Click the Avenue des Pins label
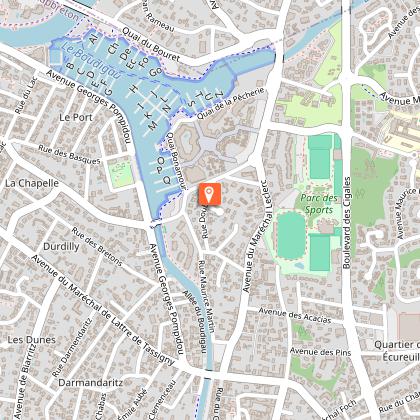 pyautogui.click(x=320, y=352)
